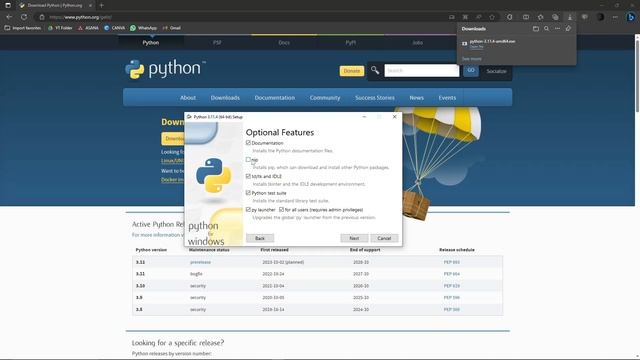This screenshot has width=640, height=360.
Task: Select the Python top site tab
Action: [x=151, y=42]
